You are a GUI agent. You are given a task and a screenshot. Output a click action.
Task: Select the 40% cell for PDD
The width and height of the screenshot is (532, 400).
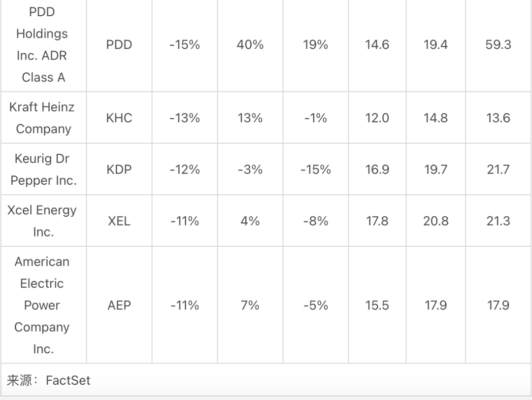click(250, 45)
